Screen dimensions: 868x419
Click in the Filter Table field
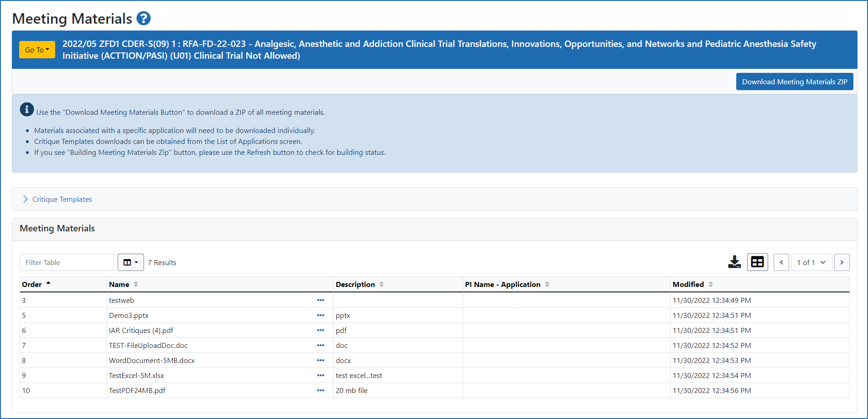(x=67, y=262)
